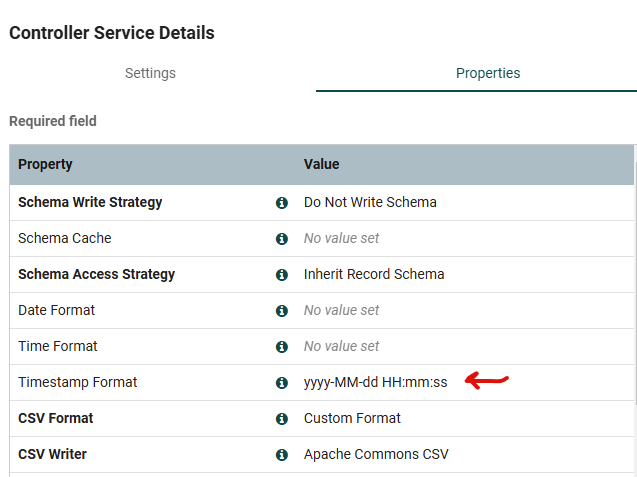This screenshot has height=477, width=637.
Task: Set a value for Schema Cache
Action: click(x=342, y=239)
